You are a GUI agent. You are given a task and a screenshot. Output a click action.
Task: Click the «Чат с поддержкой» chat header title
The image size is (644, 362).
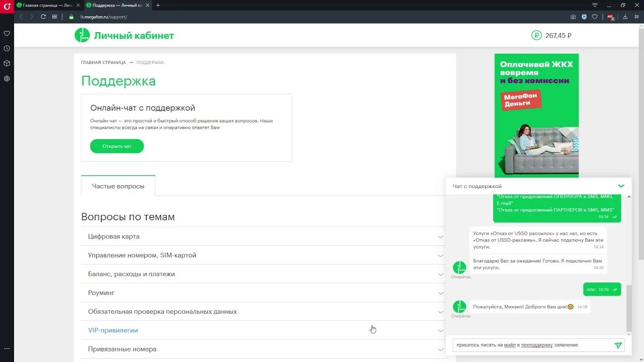coord(477,186)
